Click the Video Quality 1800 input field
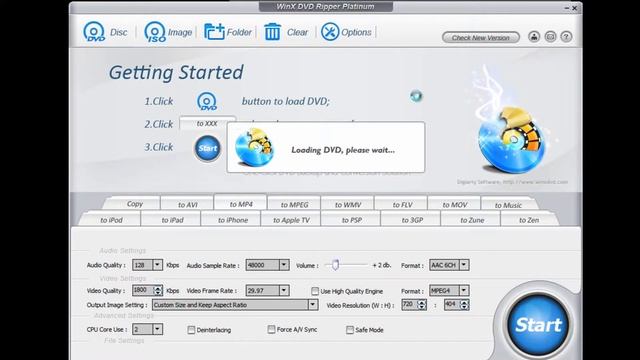Viewport: 640px width, 360px height. click(142, 290)
